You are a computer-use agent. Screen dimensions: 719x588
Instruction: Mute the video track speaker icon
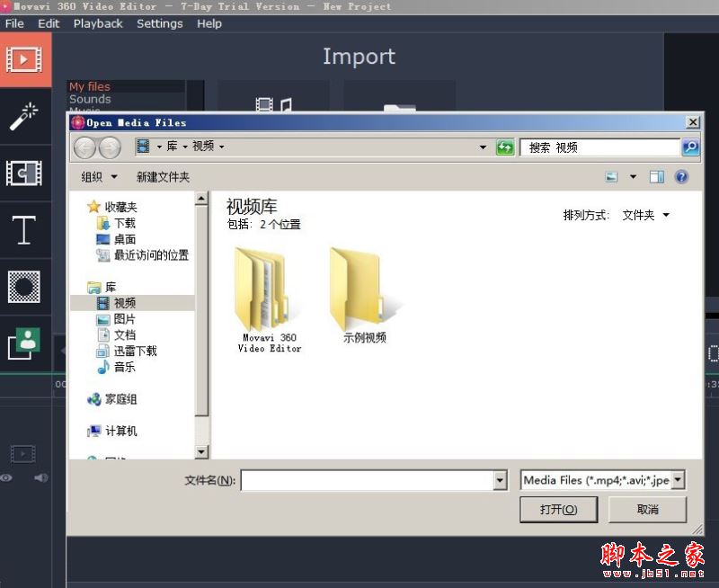(40, 478)
